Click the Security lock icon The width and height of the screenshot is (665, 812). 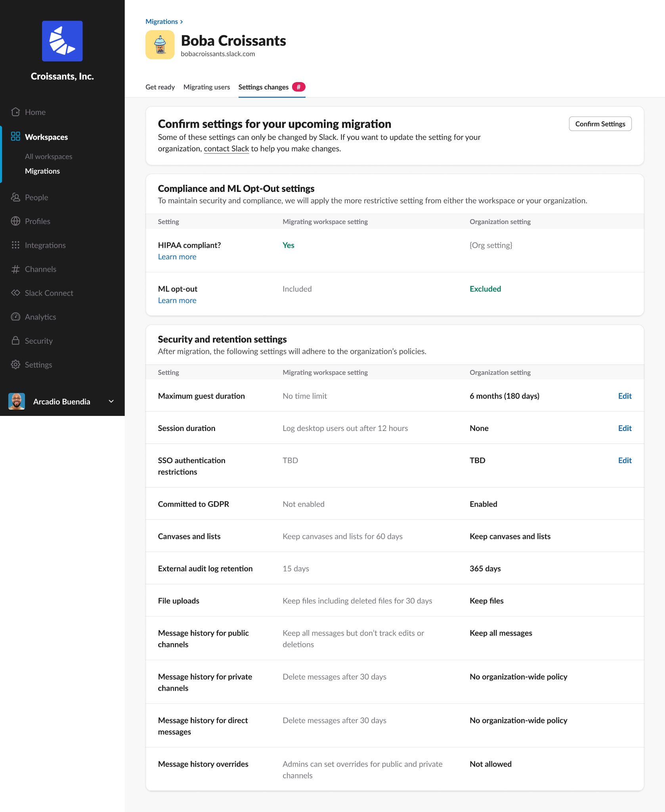[x=15, y=341]
